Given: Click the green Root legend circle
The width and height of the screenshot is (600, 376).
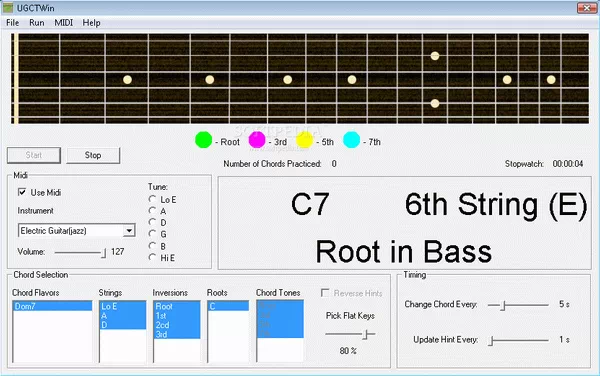Looking at the screenshot, I should click(x=204, y=140).
